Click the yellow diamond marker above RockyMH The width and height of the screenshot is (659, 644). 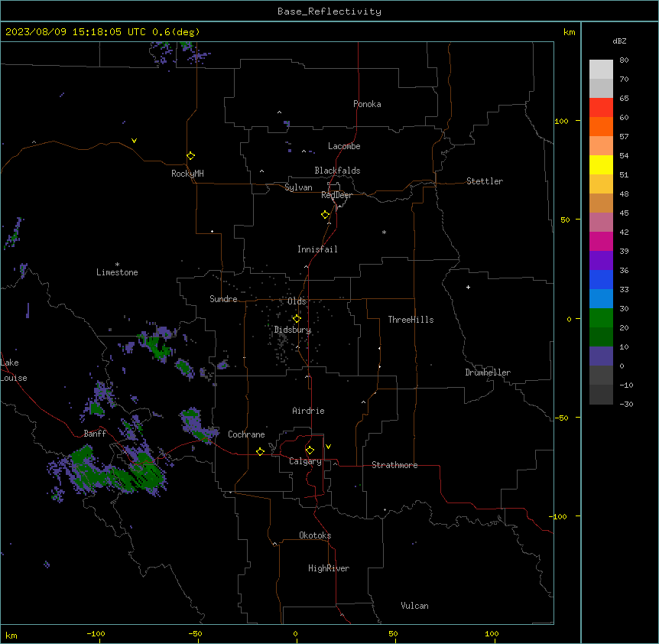[191, 156]
